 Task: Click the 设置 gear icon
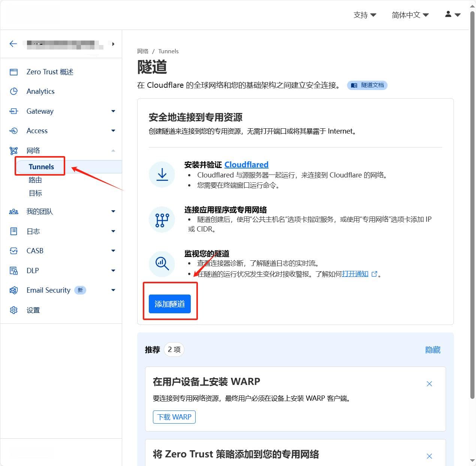(13, 310)
